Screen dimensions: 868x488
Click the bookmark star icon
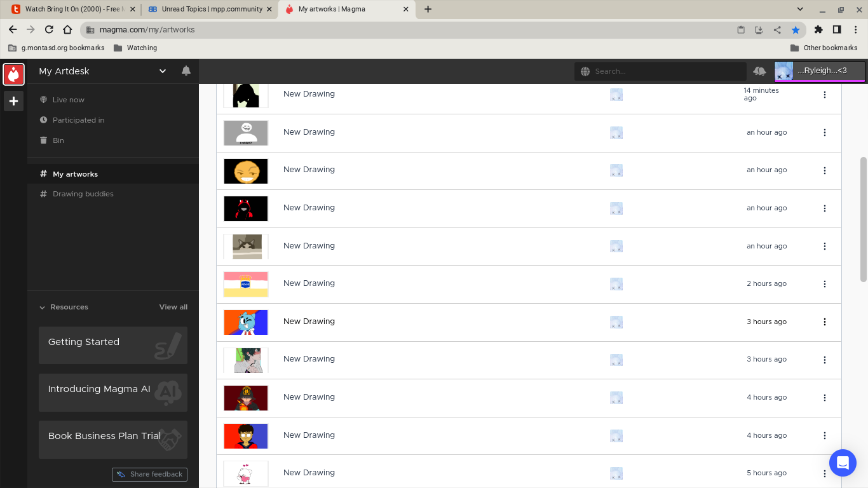click(796, 30)
